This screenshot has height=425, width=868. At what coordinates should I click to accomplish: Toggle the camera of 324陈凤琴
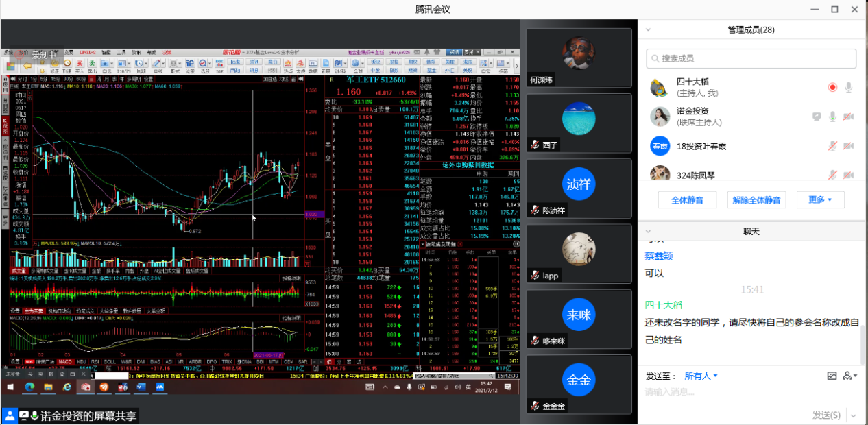click(x=849, y=175)
